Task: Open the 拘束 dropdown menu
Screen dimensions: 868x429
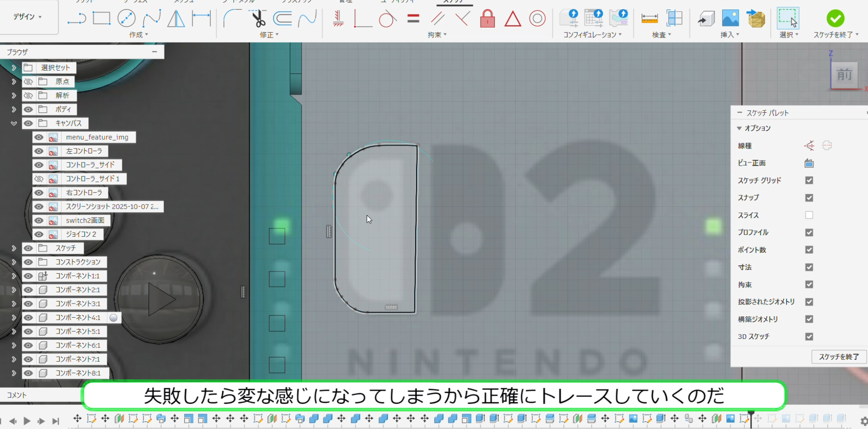Action: (437, 35)
